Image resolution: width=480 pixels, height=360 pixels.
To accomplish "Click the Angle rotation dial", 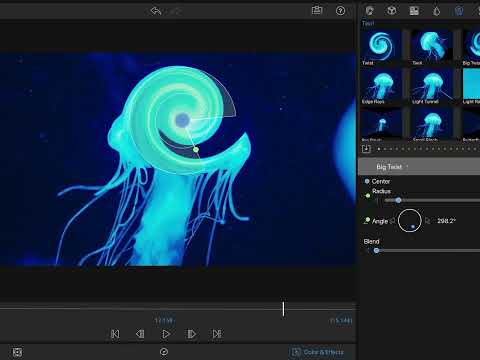I will pos(409,220).
